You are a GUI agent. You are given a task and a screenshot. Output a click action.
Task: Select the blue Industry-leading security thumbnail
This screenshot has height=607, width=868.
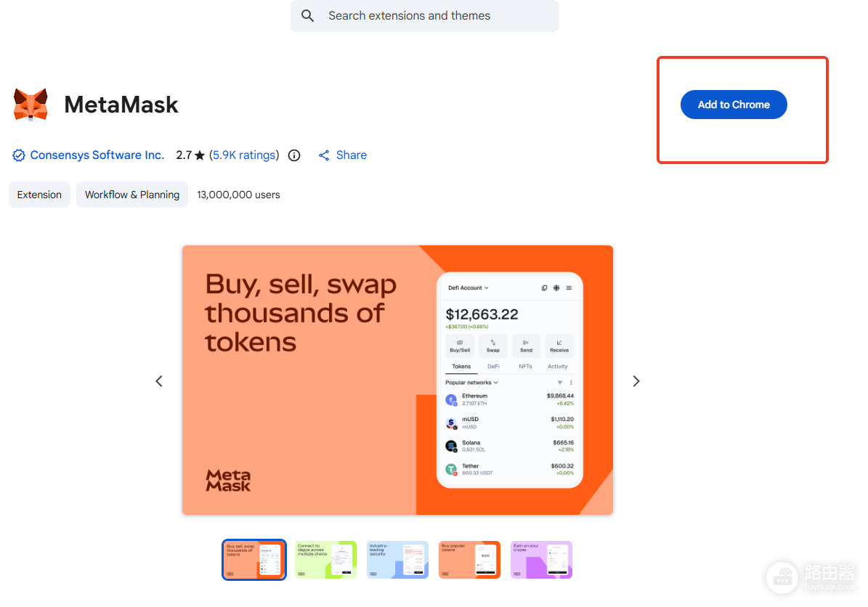(397, 560)
